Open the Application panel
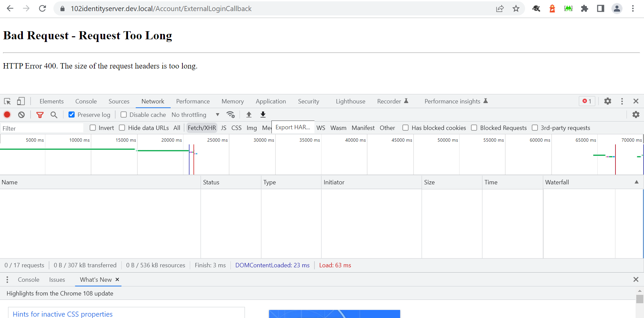Image resolution: width=644 pixels, height=318 pixels. pos(271,101)
